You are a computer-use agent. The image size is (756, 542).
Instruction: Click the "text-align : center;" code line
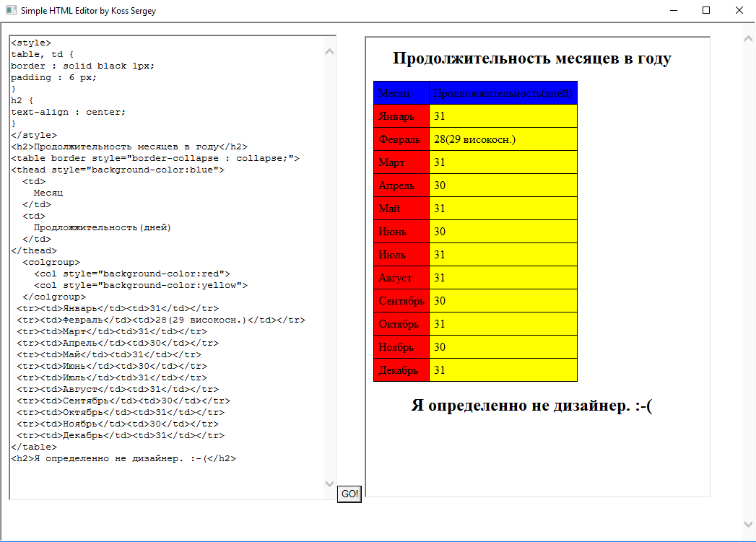tap(68, 113)
